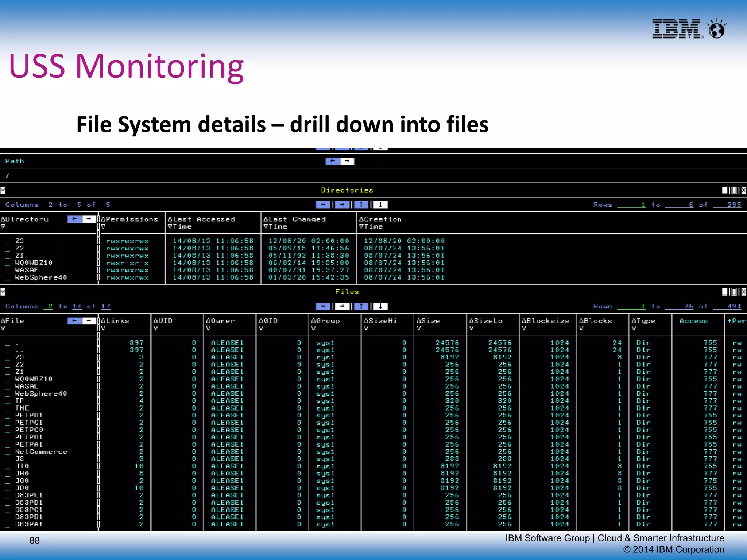
Task: Click Directories total rows 395
Action: coord(727,205)
